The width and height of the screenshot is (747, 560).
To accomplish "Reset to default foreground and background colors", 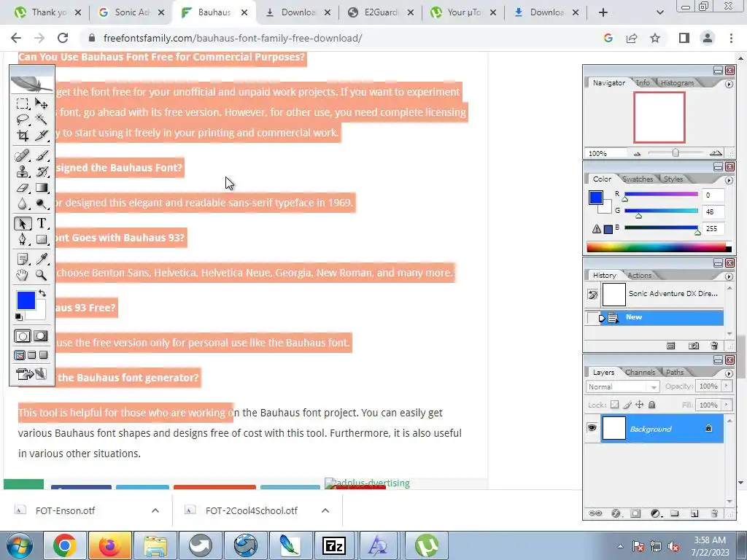I will point(18,316).
